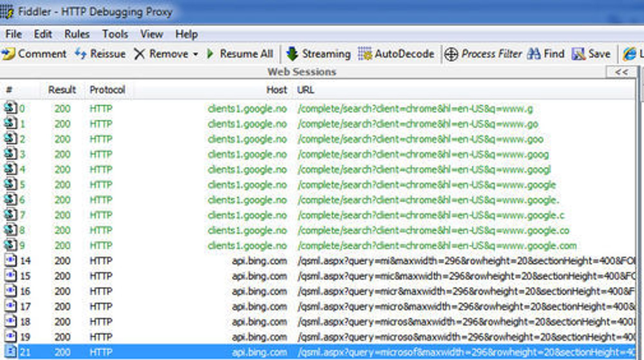The width and height of the screenshot is (644, 360).
Task: Click the session icon for row 4
Action: pos(10,169)
